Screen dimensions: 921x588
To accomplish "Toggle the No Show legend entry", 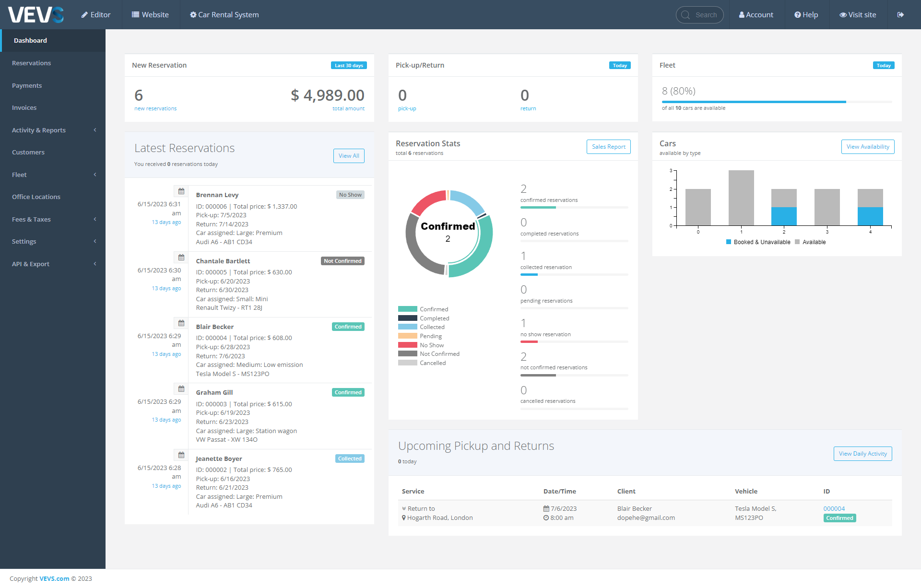I will 421,345.
